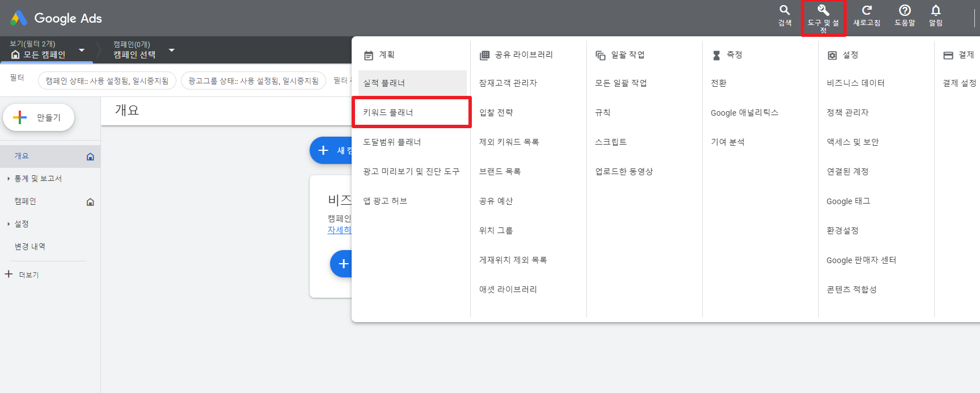Open 브랜드 목록

point(500,171)
